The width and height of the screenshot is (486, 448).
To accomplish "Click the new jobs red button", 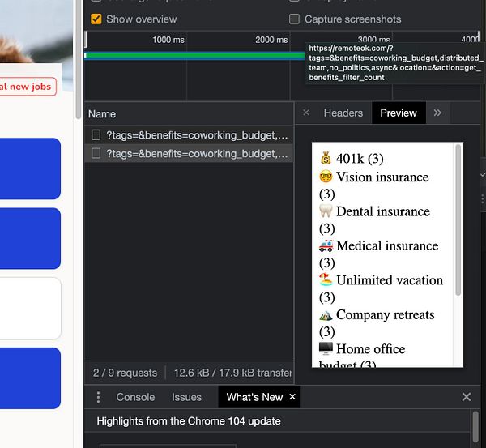I will pos(28,87).
